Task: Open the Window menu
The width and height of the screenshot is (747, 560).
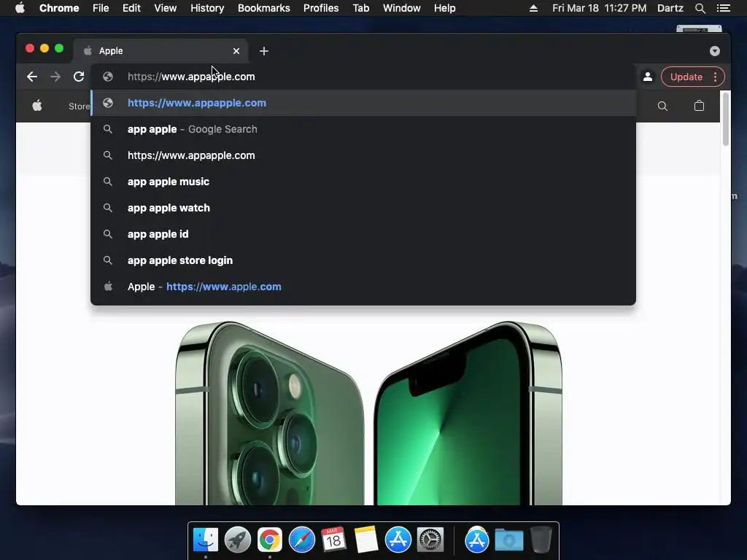Action: pos(402,8)
